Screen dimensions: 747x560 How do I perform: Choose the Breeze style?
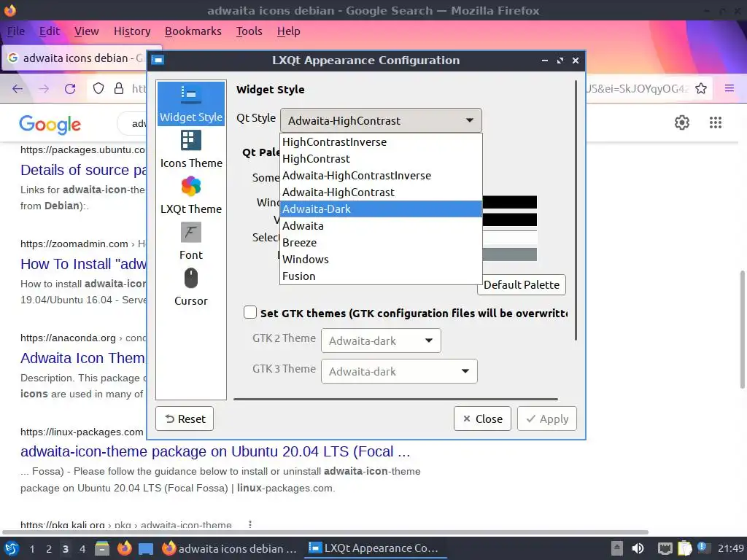coord(381,242)
